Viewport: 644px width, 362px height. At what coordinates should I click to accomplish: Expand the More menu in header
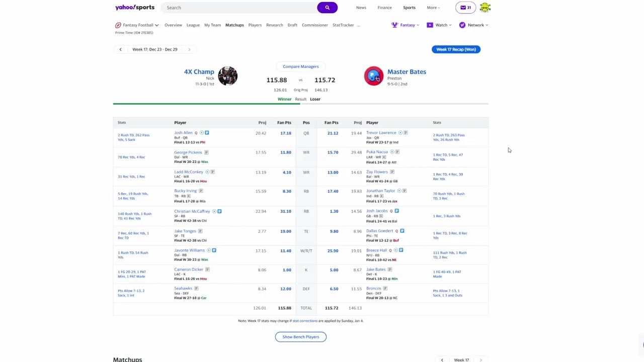point(433,8)
